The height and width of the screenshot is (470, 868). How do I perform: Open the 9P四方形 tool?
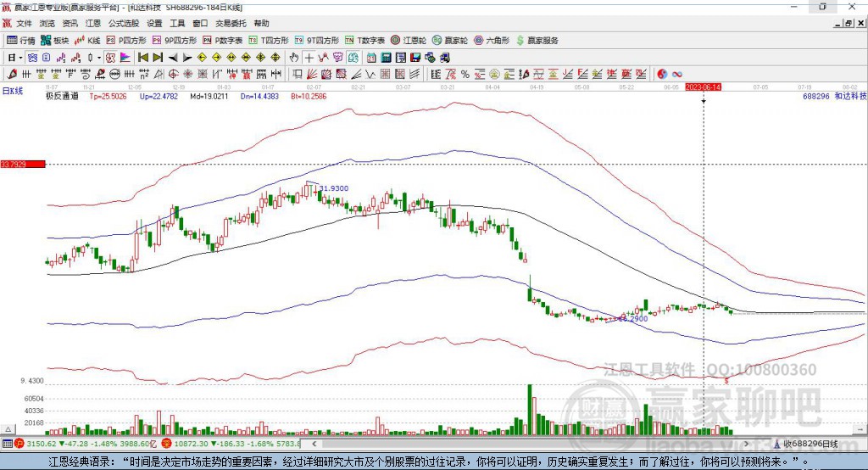point(175,41)
